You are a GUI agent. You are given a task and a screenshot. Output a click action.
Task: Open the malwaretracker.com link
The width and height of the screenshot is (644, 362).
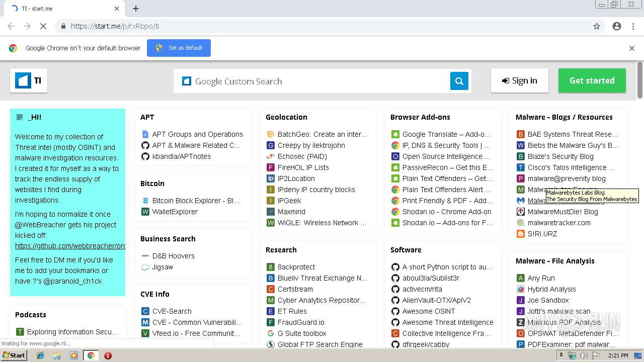point(559,223)
